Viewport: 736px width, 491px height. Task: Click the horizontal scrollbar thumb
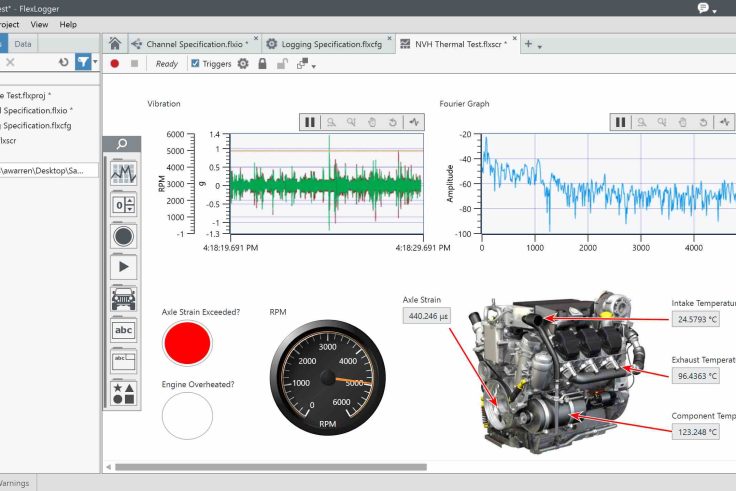coord(271,467)
